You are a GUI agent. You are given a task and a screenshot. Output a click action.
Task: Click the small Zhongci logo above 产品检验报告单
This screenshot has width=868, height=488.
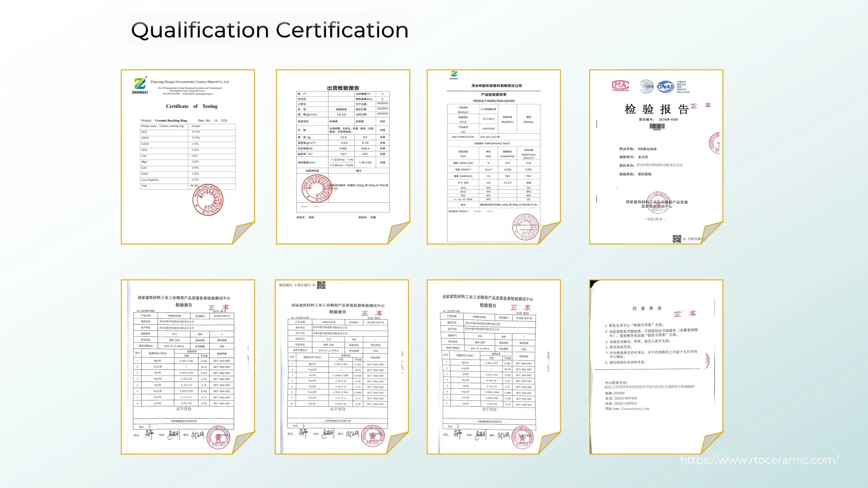pyautogui.click(x=454, y=75)
